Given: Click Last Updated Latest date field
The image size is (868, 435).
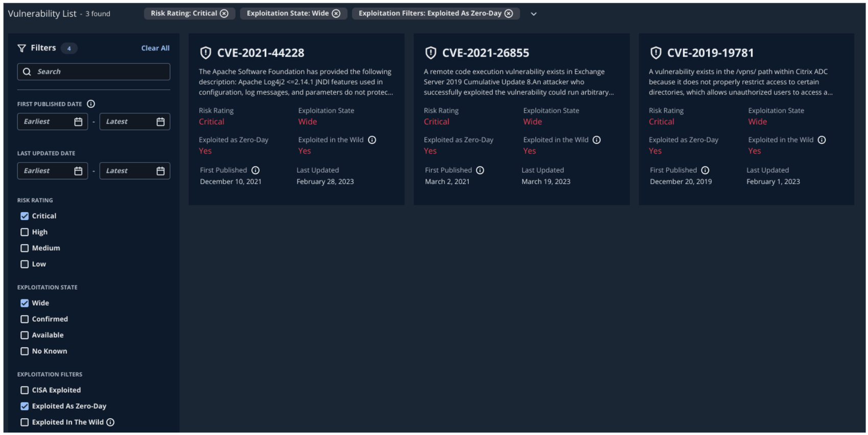Looking at the screenshot, I should coord(135,171).
